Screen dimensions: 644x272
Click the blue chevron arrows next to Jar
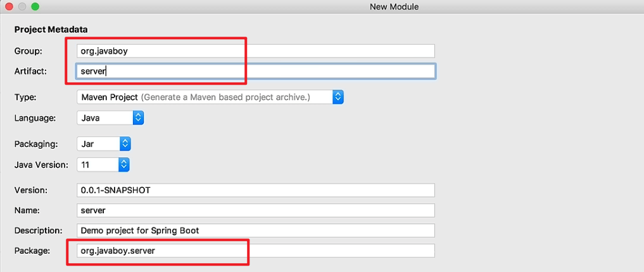125,144
